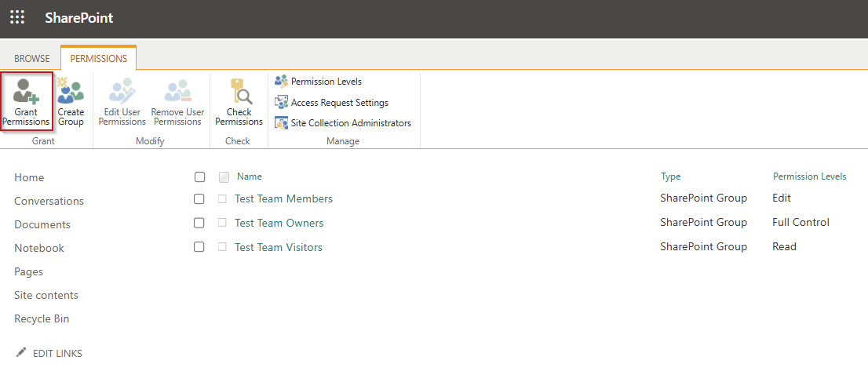Go to Documents in the left navigation
The width and height of the screenshot is (868, 382).
(42, 224)
